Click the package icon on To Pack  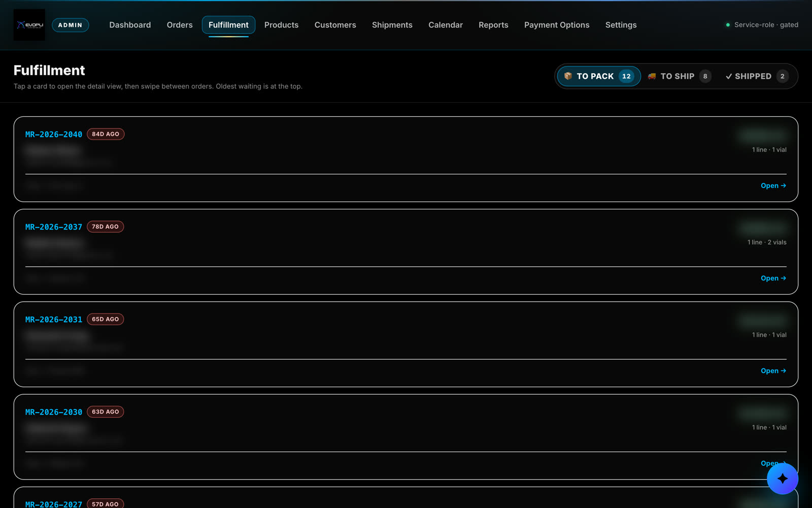(x=568, y=76)
